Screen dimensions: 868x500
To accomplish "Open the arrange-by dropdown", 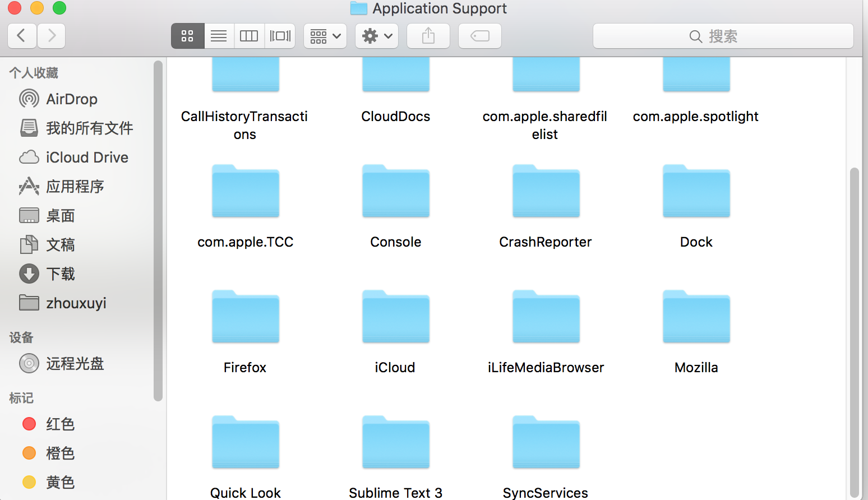I will (x=325, y=35).
